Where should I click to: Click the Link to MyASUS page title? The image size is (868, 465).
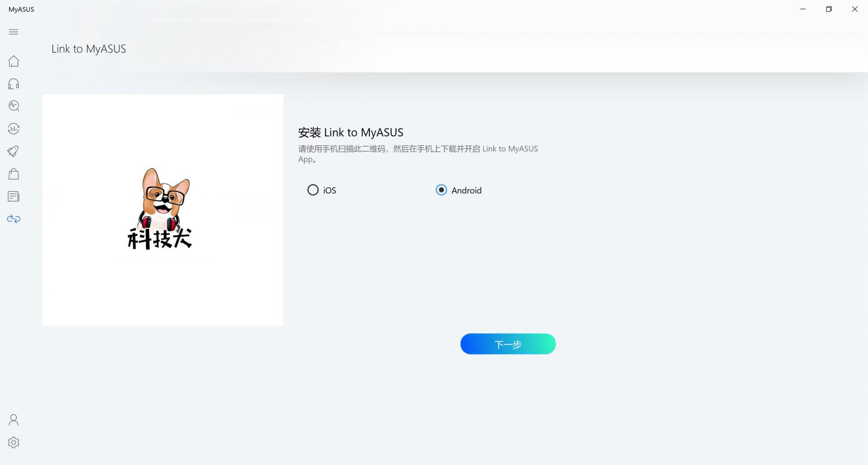(89, 49)
